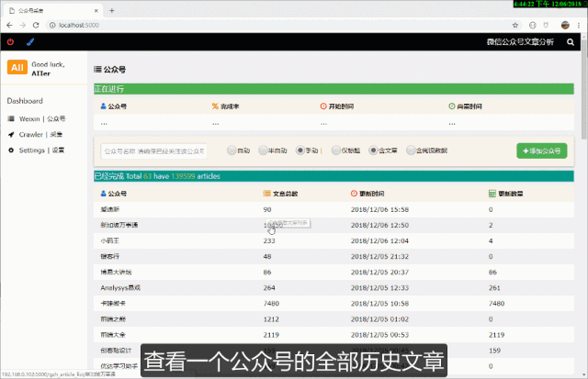Click the red clock icon in 开始时间 header
Screen dimensions: 588x379
coord(323,106)
